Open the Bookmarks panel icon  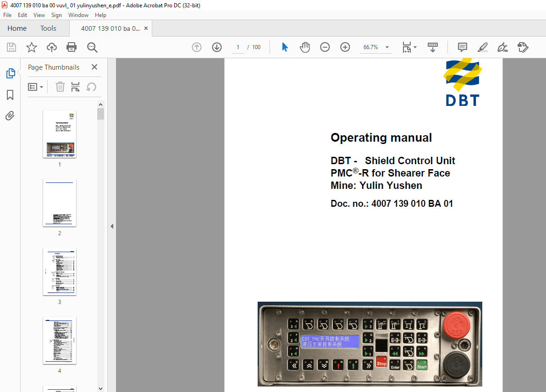click(x=10, y=95)
